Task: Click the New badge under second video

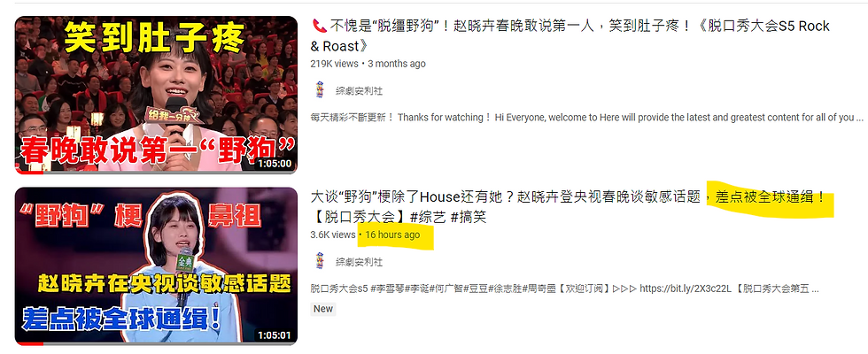Action: [323, 309]
